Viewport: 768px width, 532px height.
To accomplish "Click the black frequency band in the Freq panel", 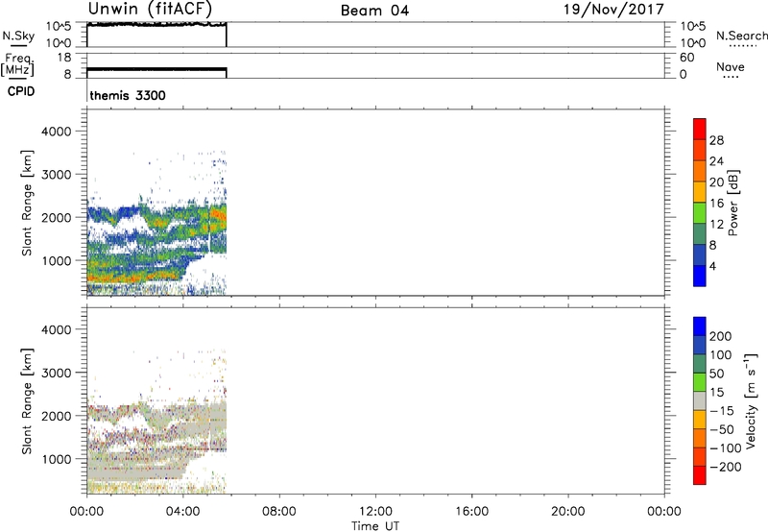I will (156, 69).
